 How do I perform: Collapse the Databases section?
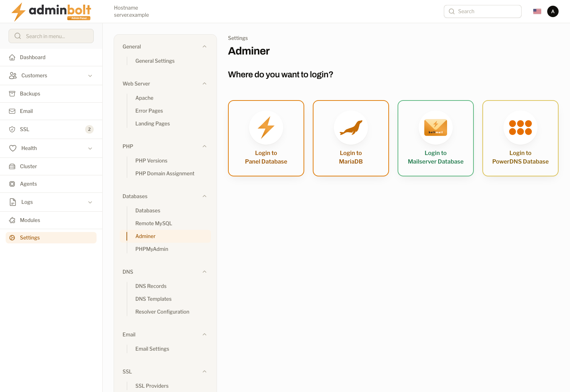tap(204, 196)
